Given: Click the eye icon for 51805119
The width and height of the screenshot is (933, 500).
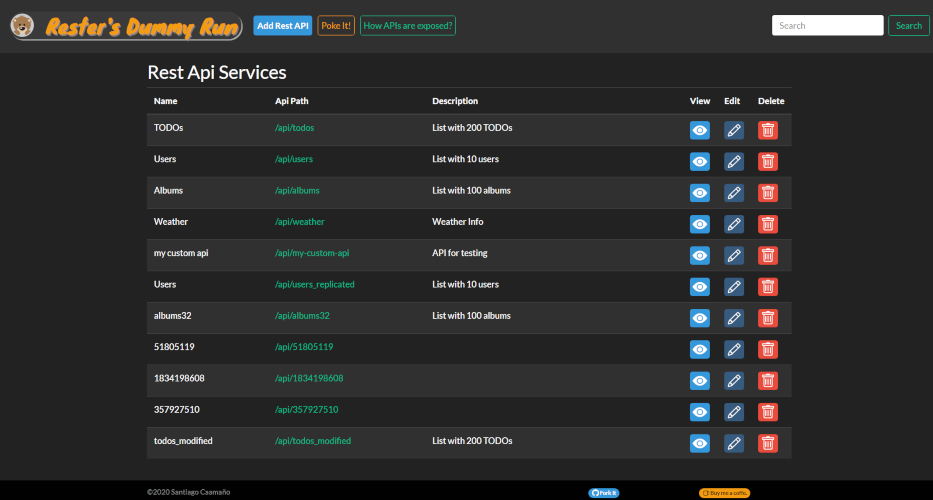Looking at the screenshot, I should (x=700, y=349).
